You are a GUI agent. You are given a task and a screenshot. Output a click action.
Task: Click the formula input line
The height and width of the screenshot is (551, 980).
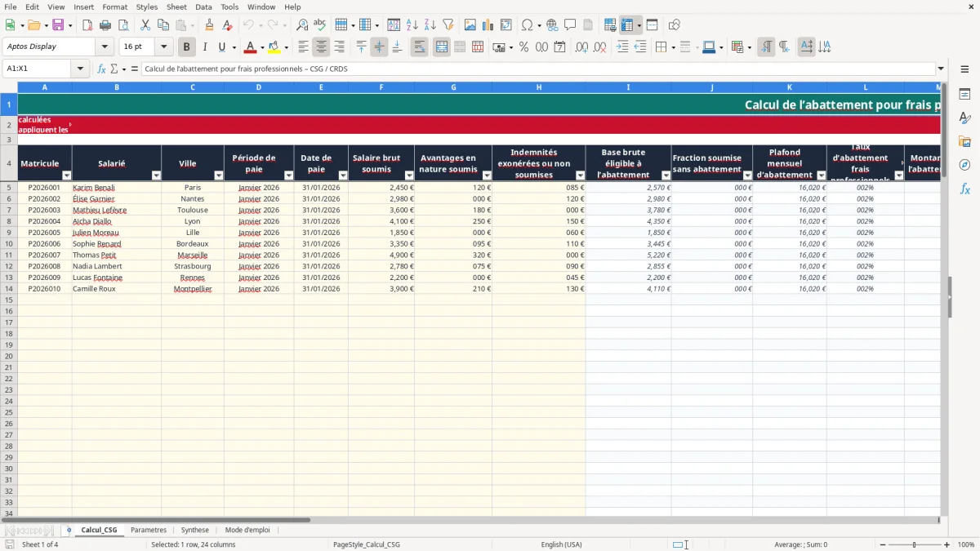(538, 69)
